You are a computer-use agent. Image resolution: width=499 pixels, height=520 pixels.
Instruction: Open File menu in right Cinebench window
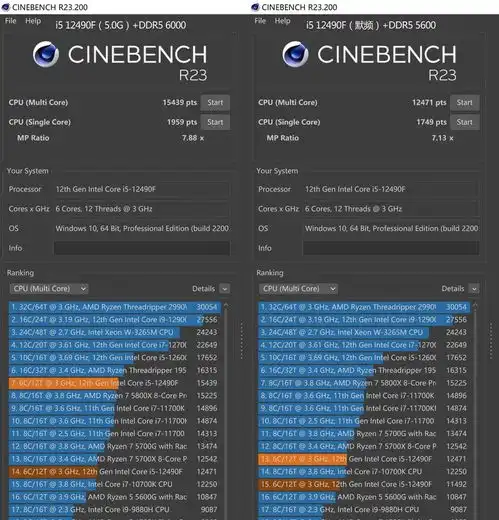coord(260,21)
